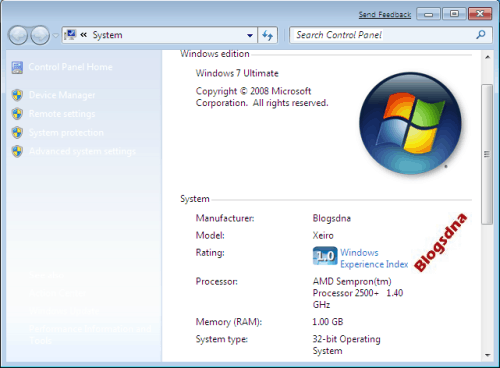The image size is (500, 368).
Task: Click the 'Manufacturer:' label
Action: (x=225, y=218)
